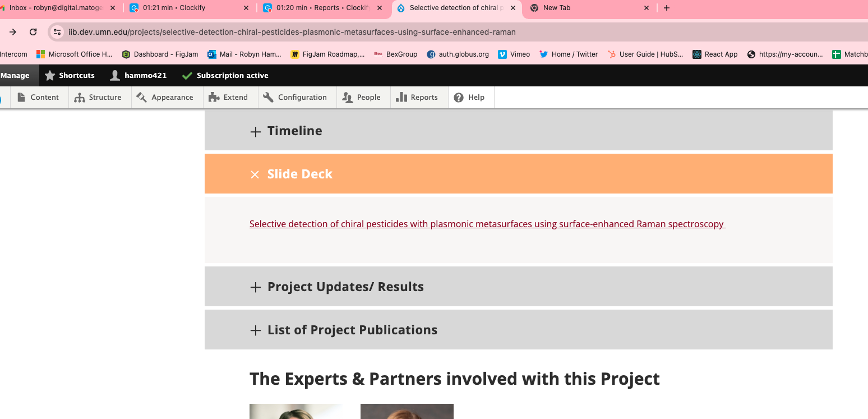The height and width of the screenshot is (419, 868).
Task: Expand Project Updates/ Results section
Action: coord(345,287)
